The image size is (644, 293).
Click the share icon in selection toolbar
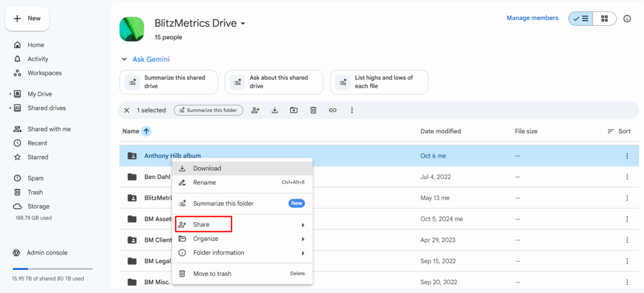tap(255, 110)
